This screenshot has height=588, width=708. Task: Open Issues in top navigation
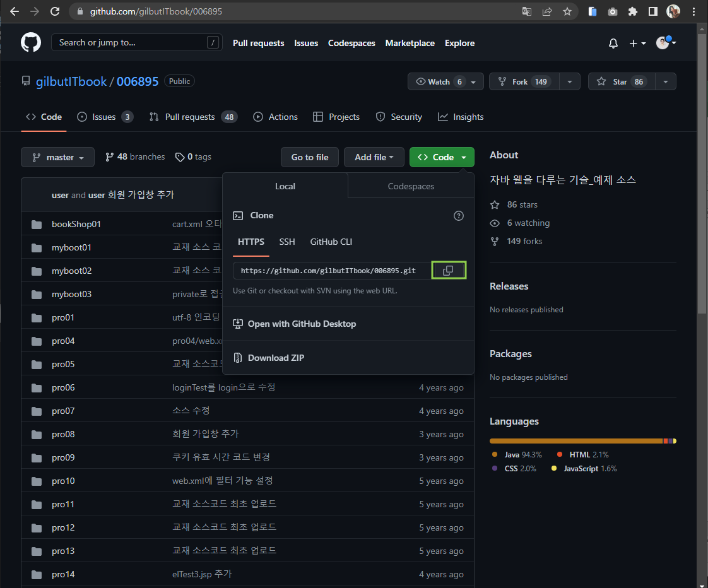click(x=305, y=44)
